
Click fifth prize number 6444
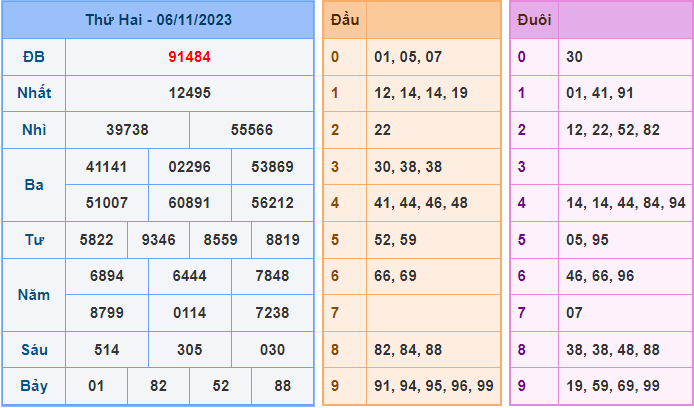[189, 276]
